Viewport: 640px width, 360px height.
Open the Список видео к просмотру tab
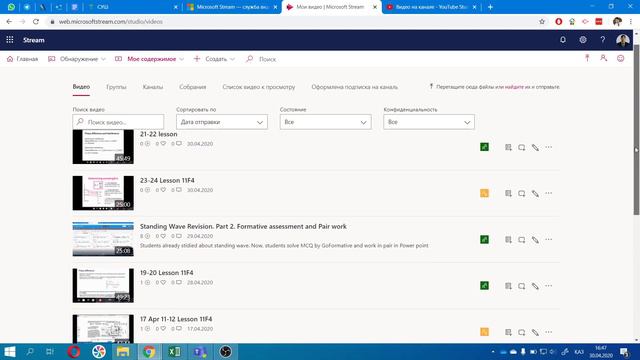[x=259, y=87]
